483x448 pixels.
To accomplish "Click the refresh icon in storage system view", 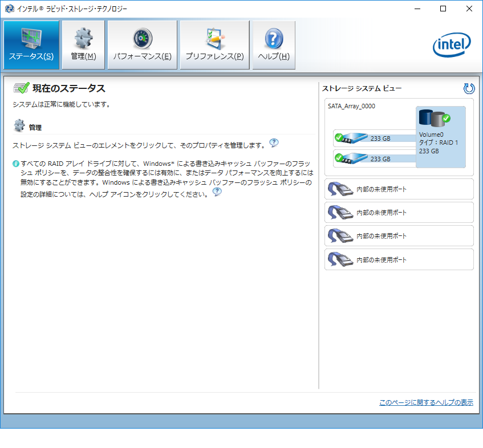I will click(469, 89).
